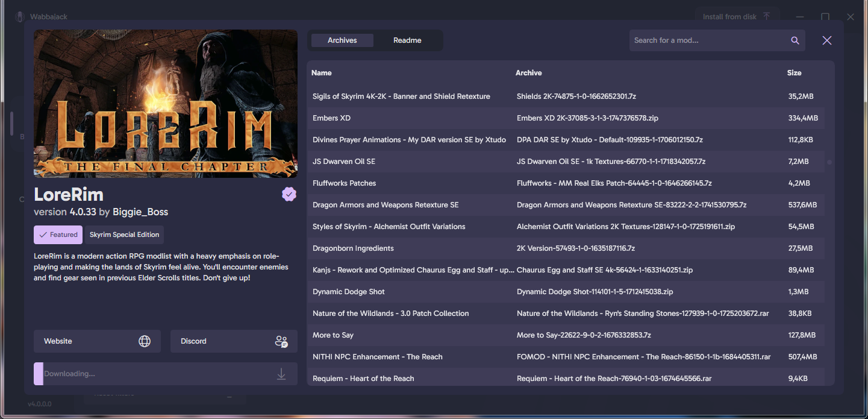Click author name Biggie_Boss
868x419 pixels.
coord(140,212)
